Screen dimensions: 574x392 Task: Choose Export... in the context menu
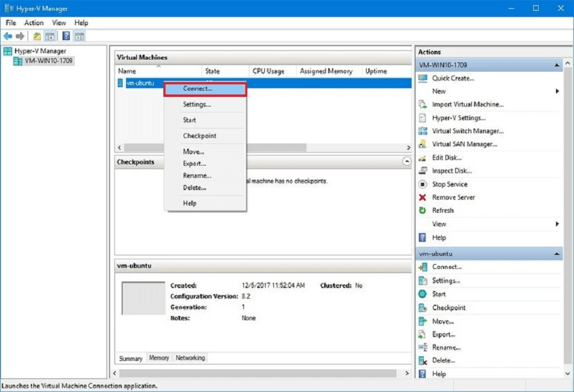click(205, 164)
